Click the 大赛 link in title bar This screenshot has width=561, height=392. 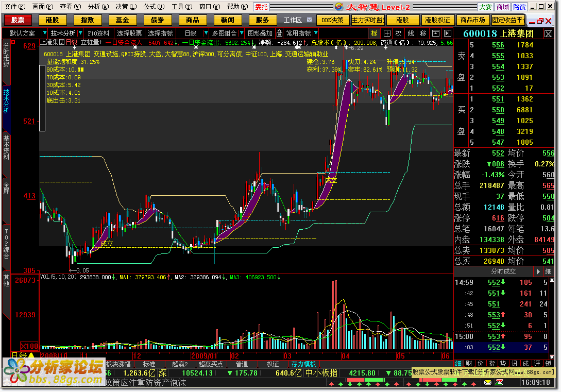point(485,7)
